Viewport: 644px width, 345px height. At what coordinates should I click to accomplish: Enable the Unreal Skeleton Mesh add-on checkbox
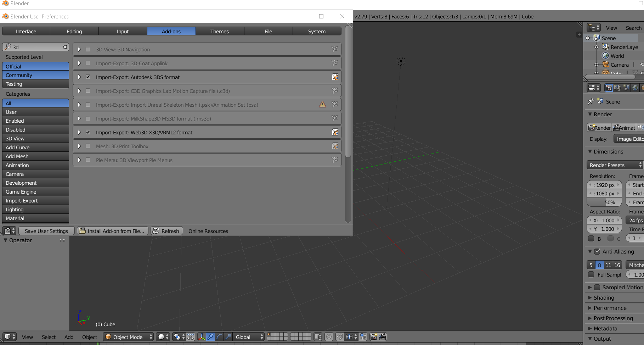88,105
